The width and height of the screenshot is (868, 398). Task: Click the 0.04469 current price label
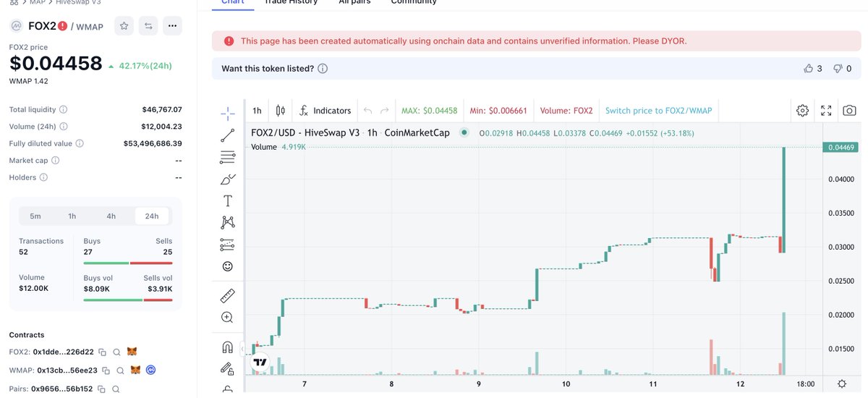[839, 148]
